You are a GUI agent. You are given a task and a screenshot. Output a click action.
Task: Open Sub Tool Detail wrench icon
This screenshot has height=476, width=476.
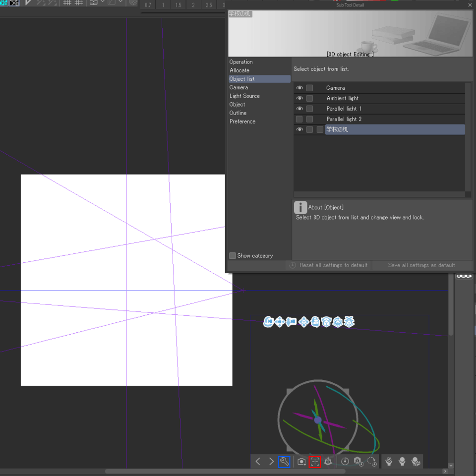pyautogui.click(x=284, y=462)
